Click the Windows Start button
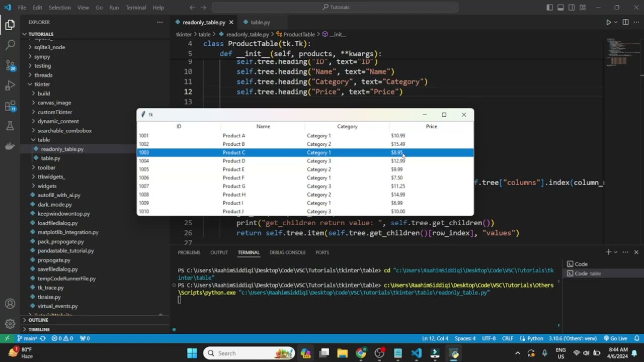The image size is (644, 362). (x=192, y=353)
